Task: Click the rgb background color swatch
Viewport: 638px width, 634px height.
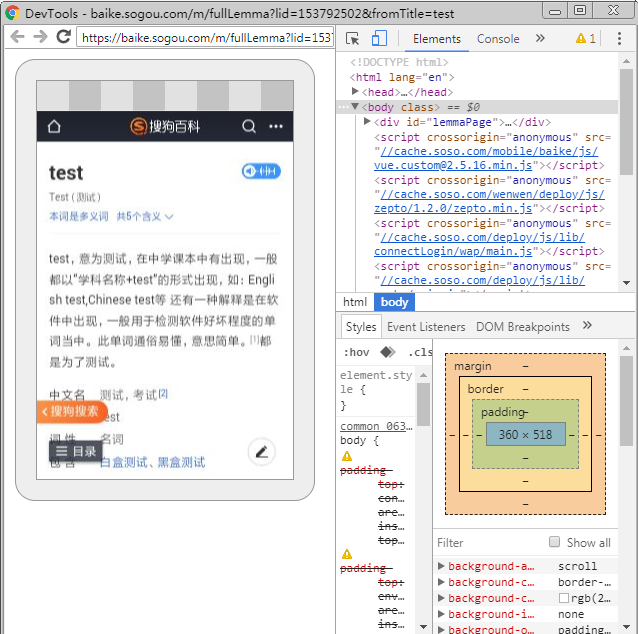Action: point(564,598)
